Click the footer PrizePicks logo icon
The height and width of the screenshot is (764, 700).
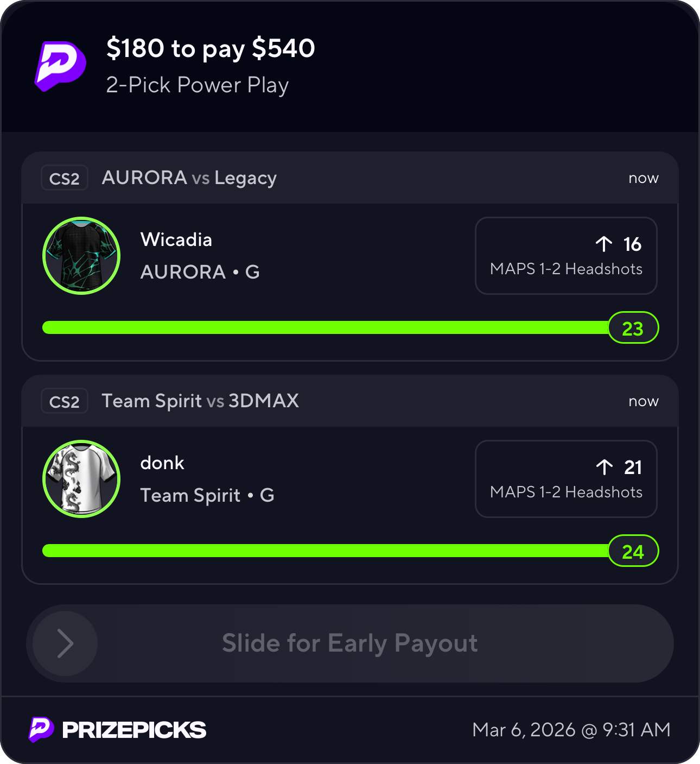click(x=41, y=729)
